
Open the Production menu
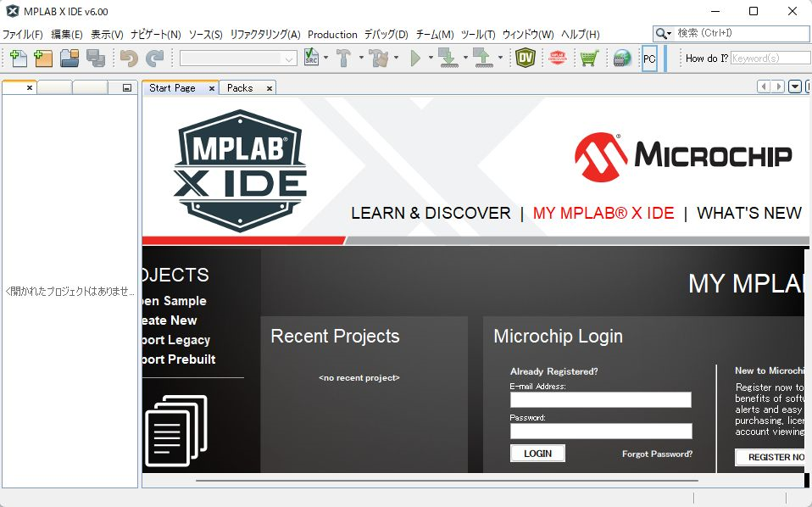pos(332,35)
